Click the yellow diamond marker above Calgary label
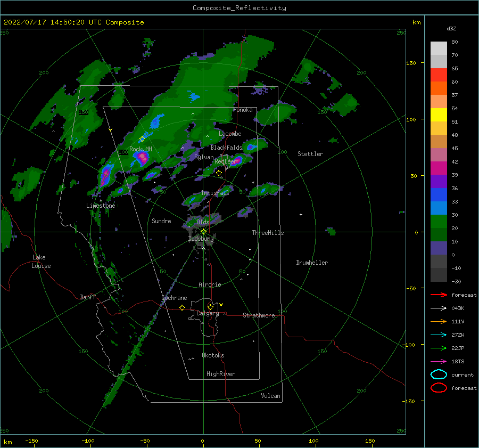 pos(210,307)
